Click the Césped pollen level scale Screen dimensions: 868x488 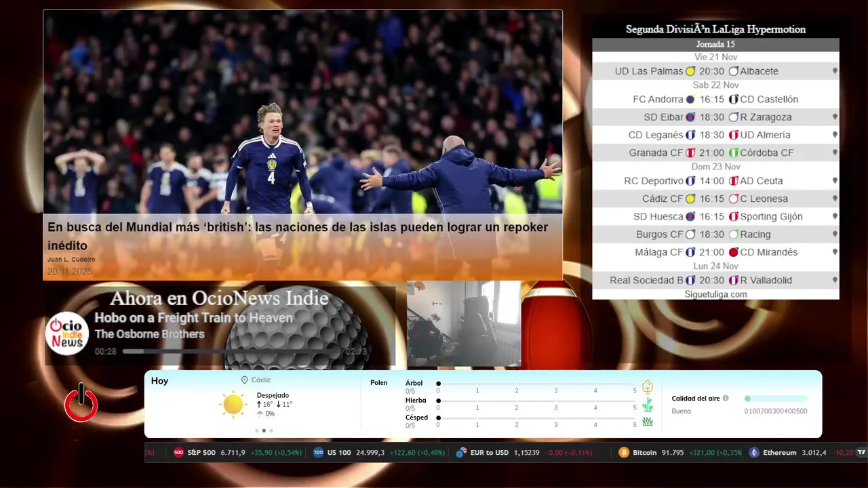coord(536,421)
